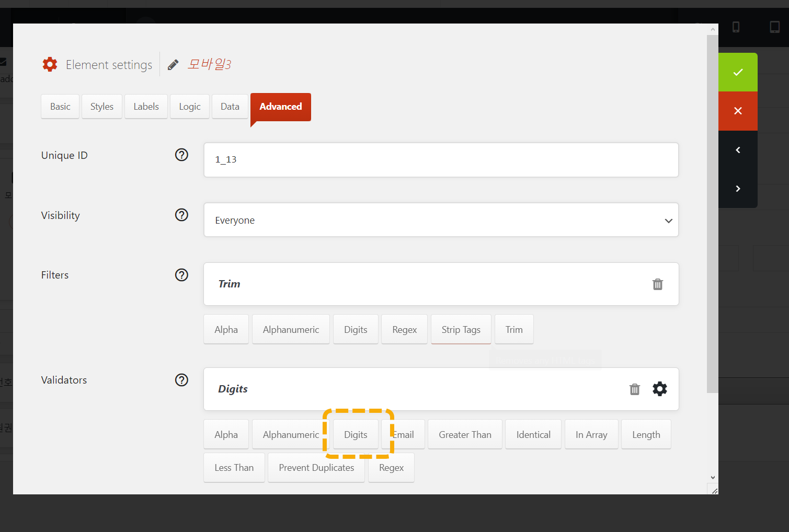Go to next element with right chevron
The height and width of the screenshot is (532, 789).
[x=738, y=189]
